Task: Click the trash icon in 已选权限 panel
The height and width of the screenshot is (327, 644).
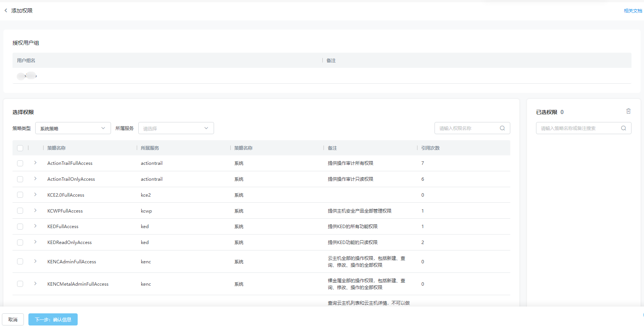Action: [628, 111]
